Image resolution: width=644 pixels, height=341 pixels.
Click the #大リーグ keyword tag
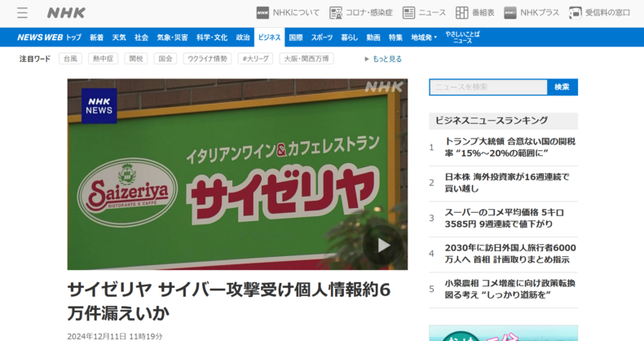(255, 59)
